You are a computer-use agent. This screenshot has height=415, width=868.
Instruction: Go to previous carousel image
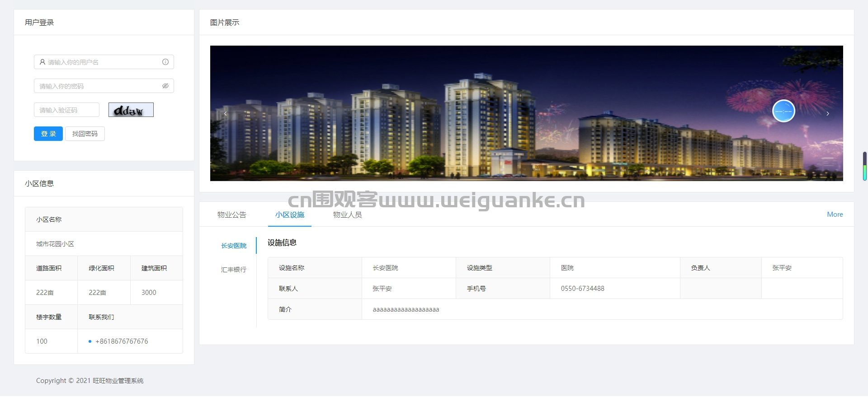coord(225,114)
